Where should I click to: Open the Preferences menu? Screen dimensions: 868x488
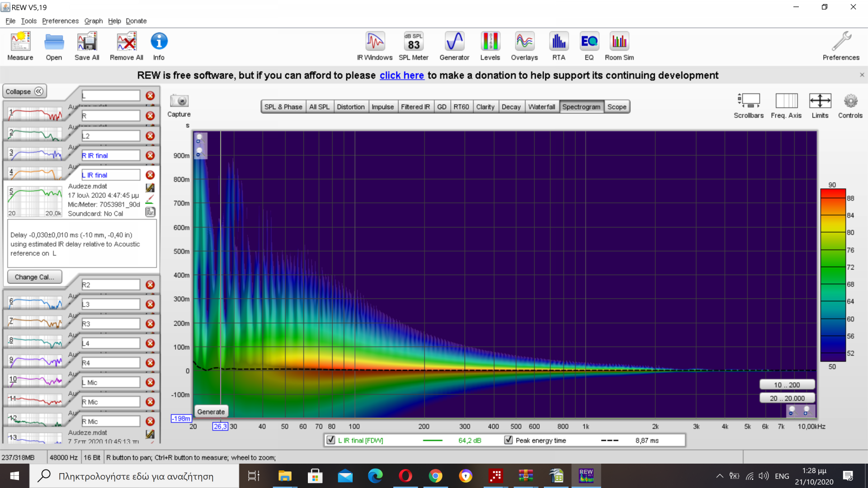[60, 21]
